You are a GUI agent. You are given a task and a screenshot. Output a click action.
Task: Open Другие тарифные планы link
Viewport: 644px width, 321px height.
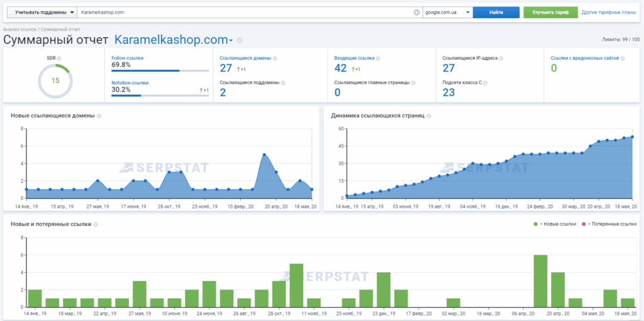pos(608,12)
